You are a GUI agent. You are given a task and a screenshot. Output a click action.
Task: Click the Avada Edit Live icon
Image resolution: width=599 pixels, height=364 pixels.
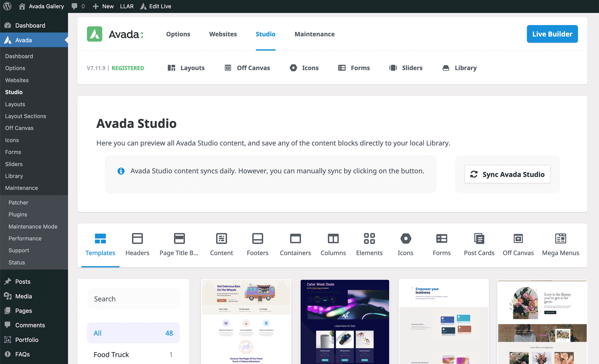(143, 6)
